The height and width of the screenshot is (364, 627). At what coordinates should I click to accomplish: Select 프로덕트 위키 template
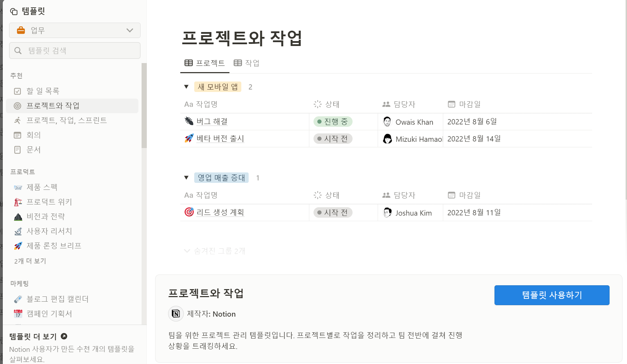tap(72, 202)
